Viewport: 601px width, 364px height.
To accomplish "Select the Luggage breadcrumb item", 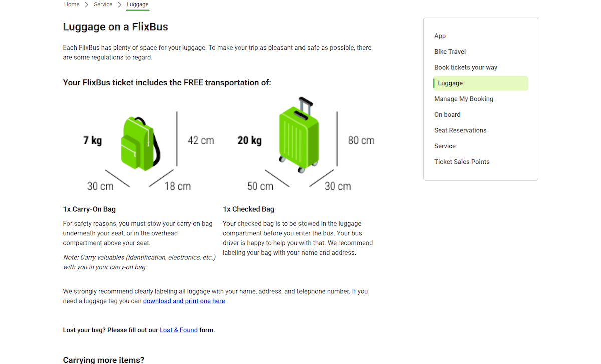I will (137, 4).
